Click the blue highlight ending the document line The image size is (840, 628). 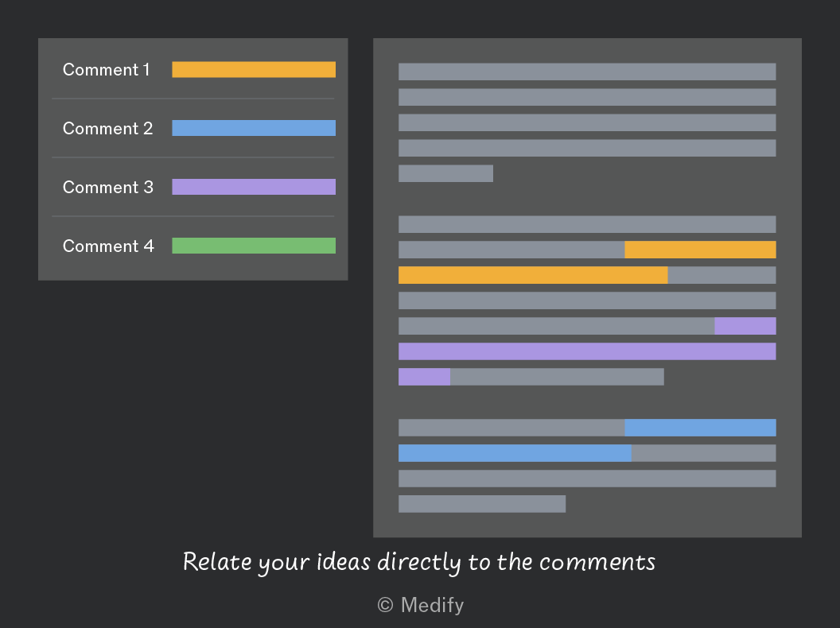coord(700,428)
